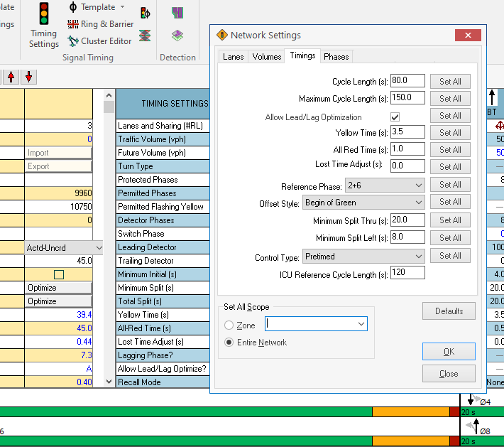Click the small signal-phase icon beside Template
This screenshot has width=504, height=447.
tap(145, 13)
